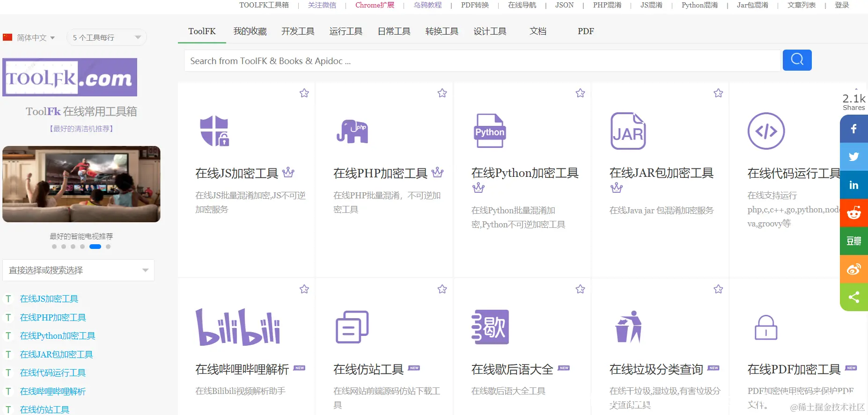Click the blue search magnifier button
Image resolution: width=868 pixels, height=415 pixels.
(797, 60)
